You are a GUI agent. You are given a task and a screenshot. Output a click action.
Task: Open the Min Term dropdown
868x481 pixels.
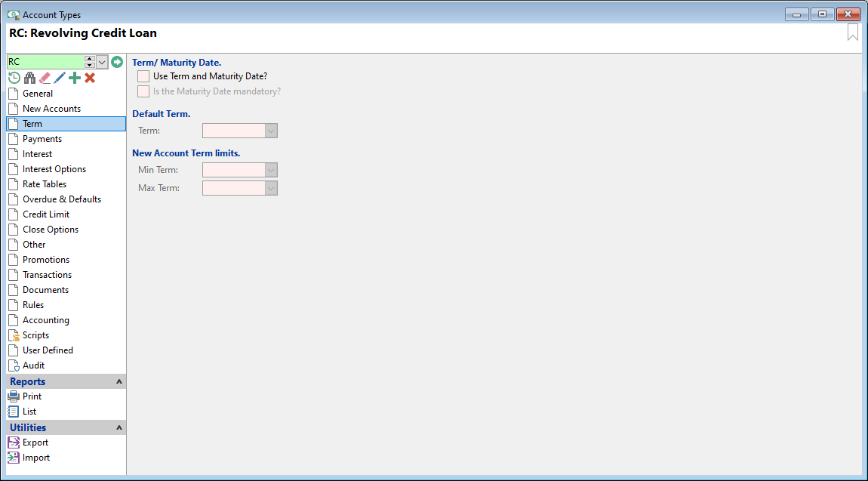coord(271,170)
